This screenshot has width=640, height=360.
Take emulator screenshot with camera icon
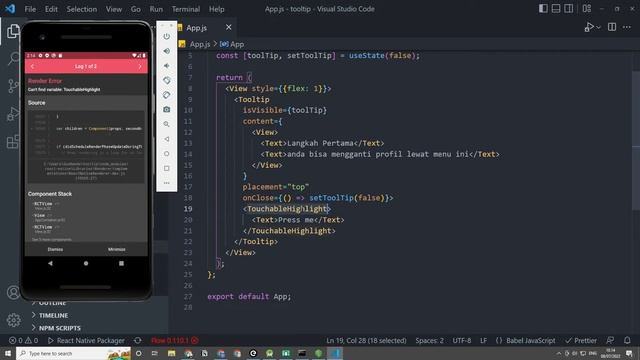click(167, 109)
